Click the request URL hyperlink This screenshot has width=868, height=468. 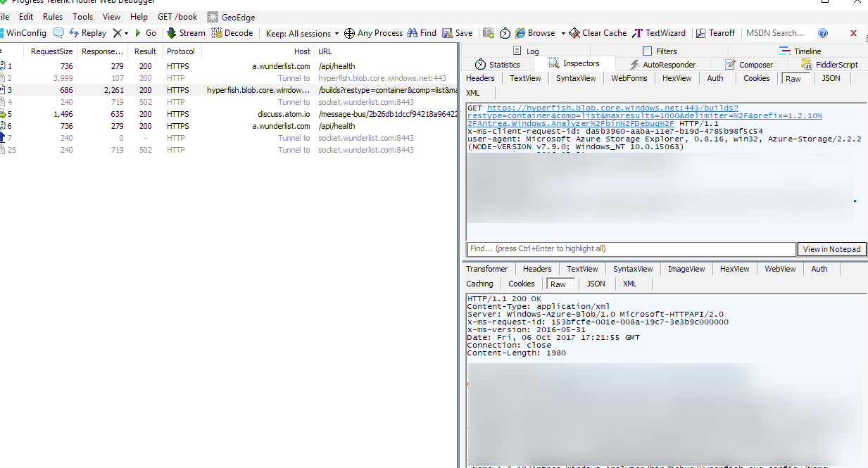(x=645, y=115)
